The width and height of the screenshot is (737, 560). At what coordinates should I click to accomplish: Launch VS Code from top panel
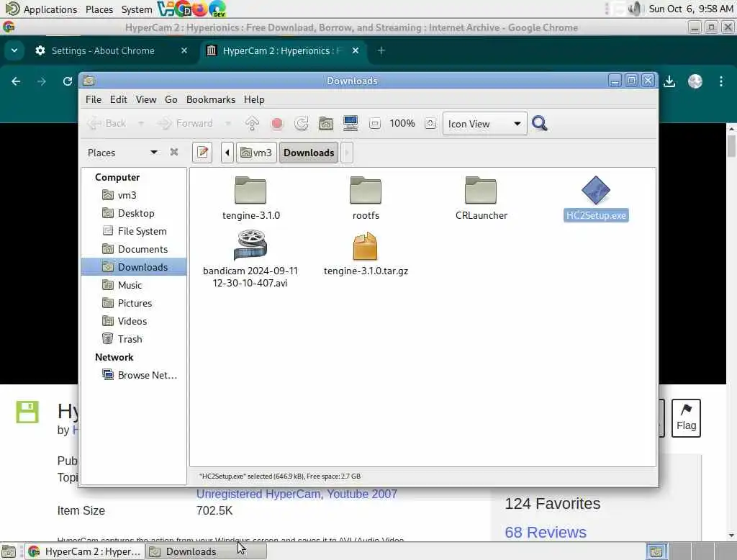pos(166,9)
